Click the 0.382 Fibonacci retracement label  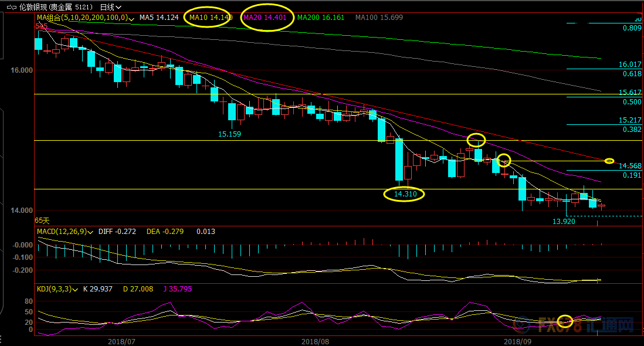pos(632,129)
